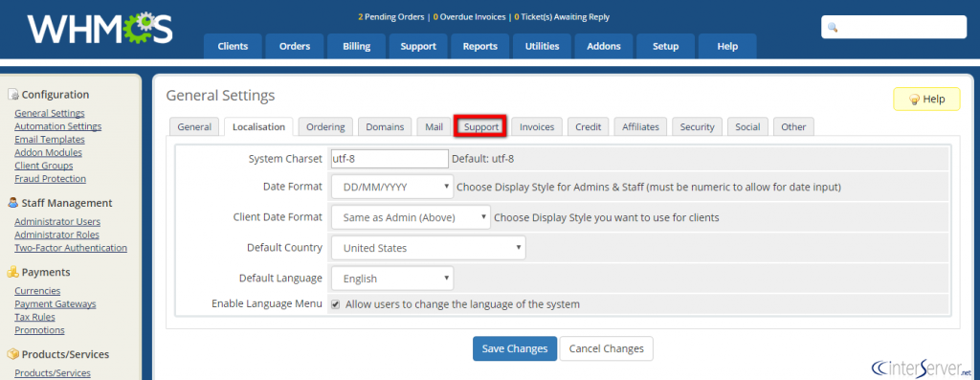
Task: Click the lightbulb icon on Help button
Action: tap(914, 100)
